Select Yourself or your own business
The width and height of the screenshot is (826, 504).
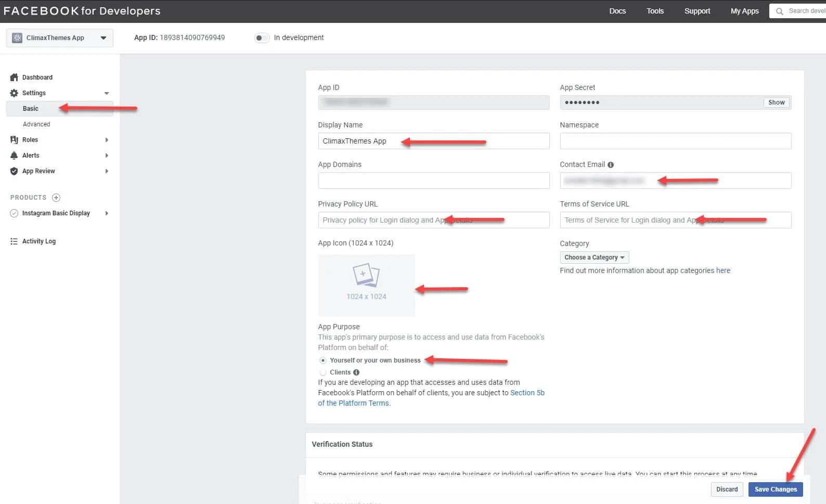pyautogui.click(x=323, y=360)
